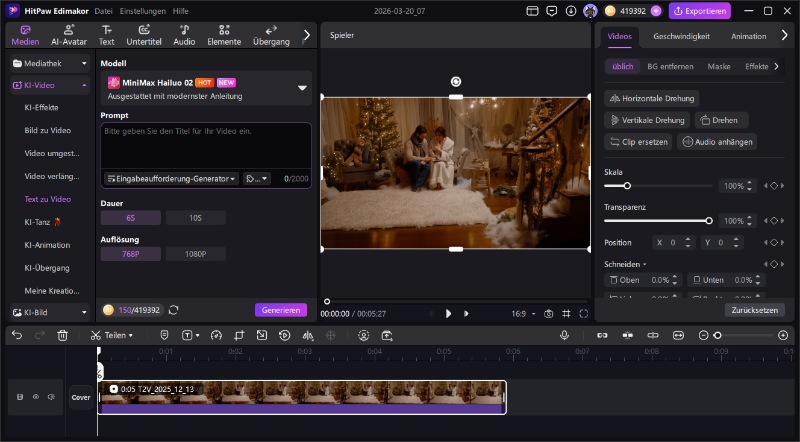
Task: Step forward one frame in the player
Action: coord(466,314)
